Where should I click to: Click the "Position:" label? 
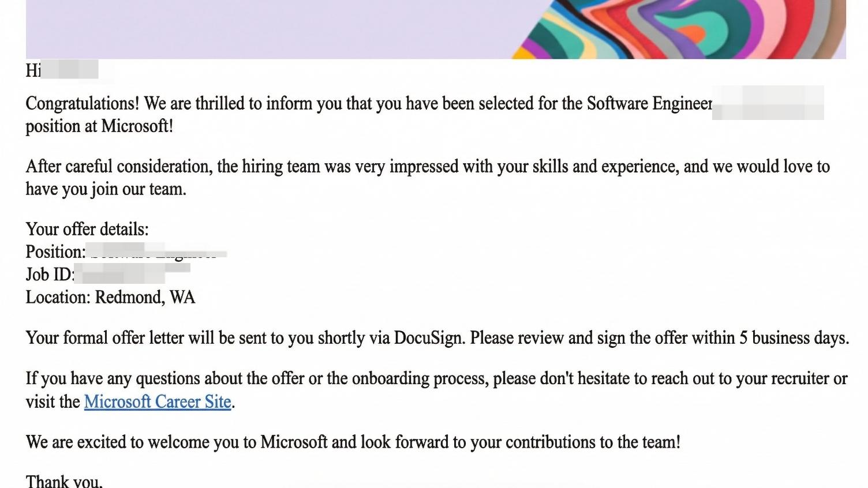tap(55, 252)
